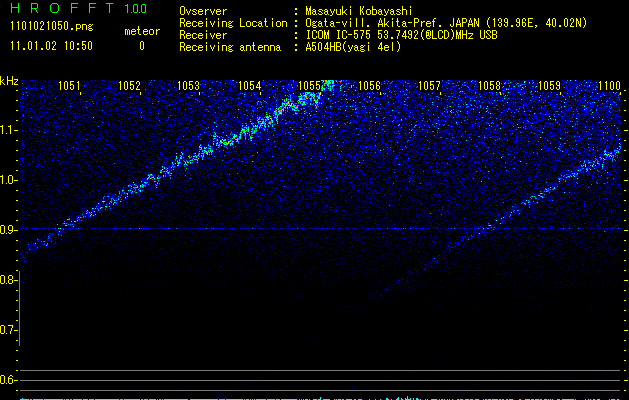This screenshot has height=400, width=629.
Task: Click the 1.0 kHz frequency axis label
Action: (8, 180)
